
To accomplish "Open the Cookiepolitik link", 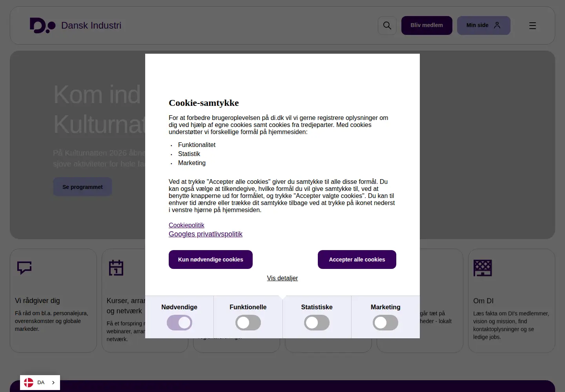I will [x=186, y=225].
